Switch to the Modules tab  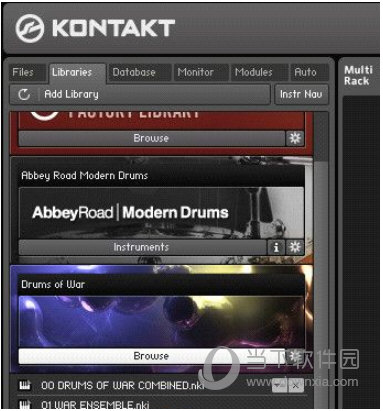(259, 72)
